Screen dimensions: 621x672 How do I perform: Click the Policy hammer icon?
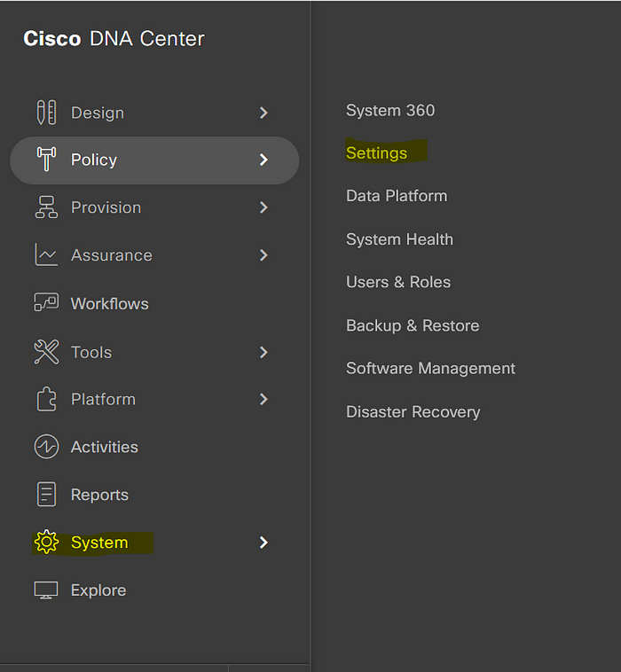[46, 159]
